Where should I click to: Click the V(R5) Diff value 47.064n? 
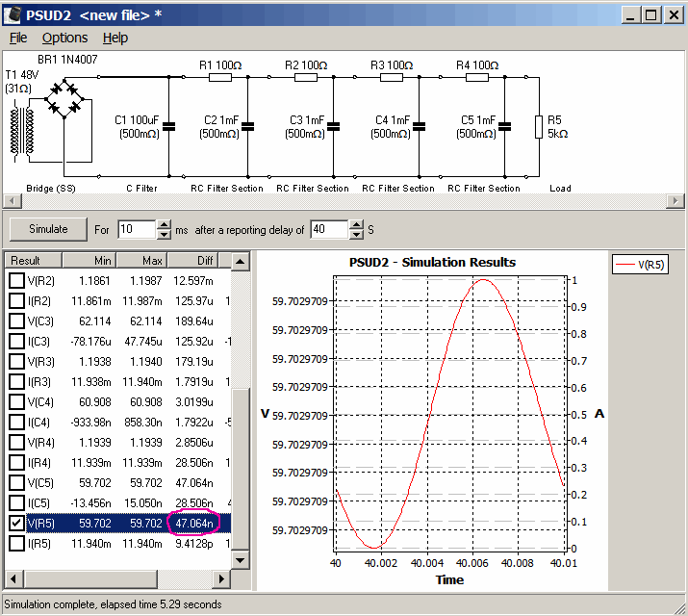[x=194, y=523]
